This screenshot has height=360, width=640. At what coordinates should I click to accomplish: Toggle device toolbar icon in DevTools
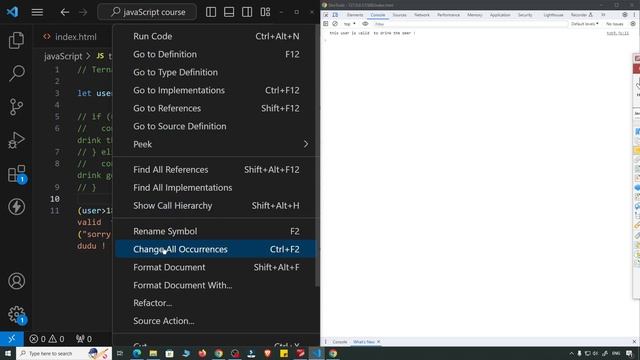coord(335,15)
